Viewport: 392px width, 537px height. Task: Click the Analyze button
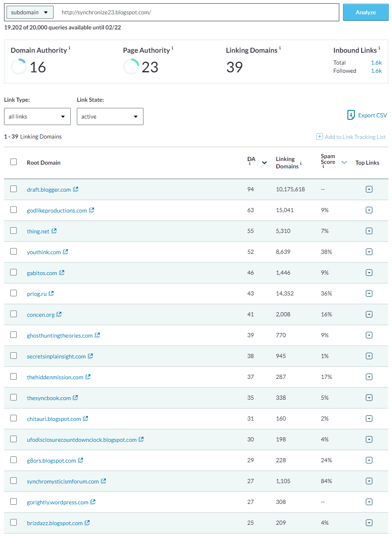click(365, 12)
